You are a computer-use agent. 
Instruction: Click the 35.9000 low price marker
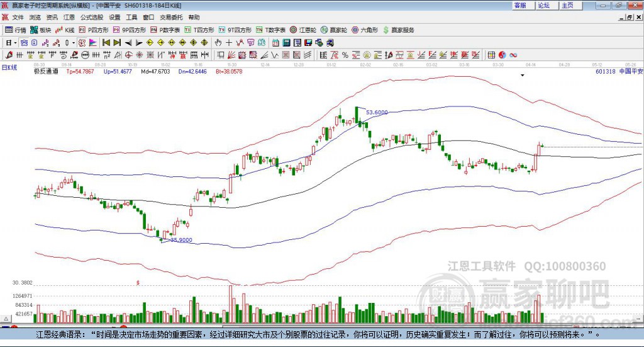[181, 240]
